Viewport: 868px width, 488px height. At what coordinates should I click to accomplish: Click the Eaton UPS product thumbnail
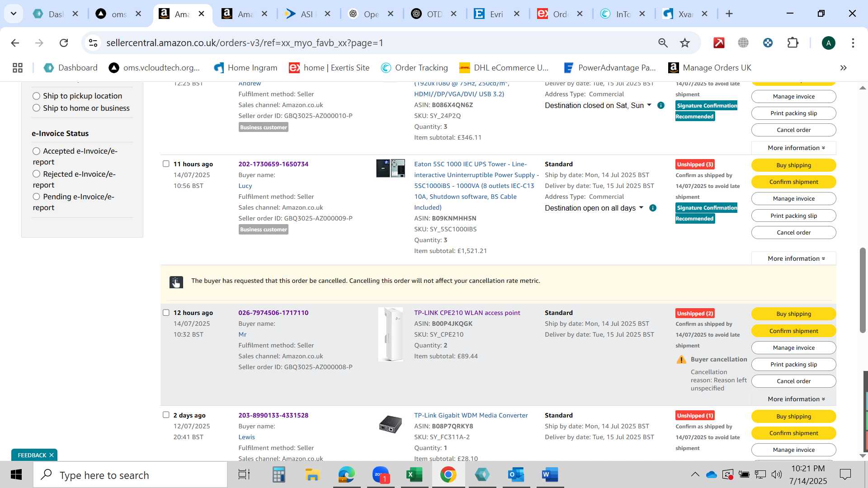391,168
